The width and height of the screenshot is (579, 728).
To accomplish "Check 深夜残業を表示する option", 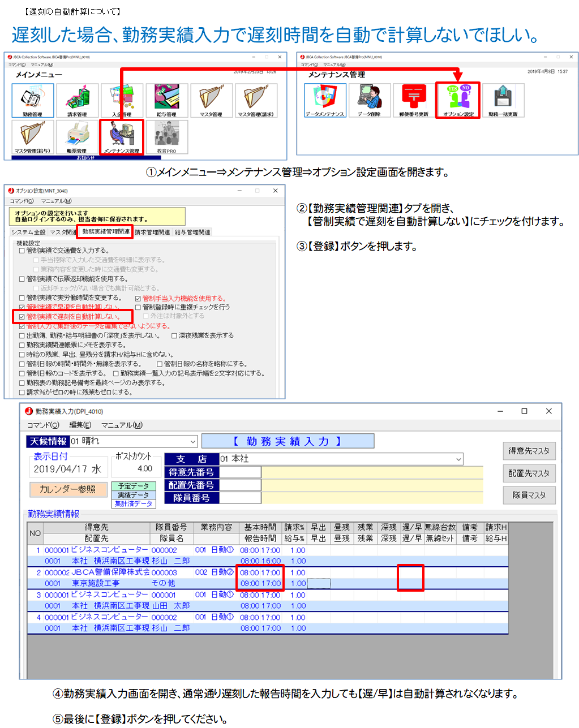I will (x=174, y=335).
